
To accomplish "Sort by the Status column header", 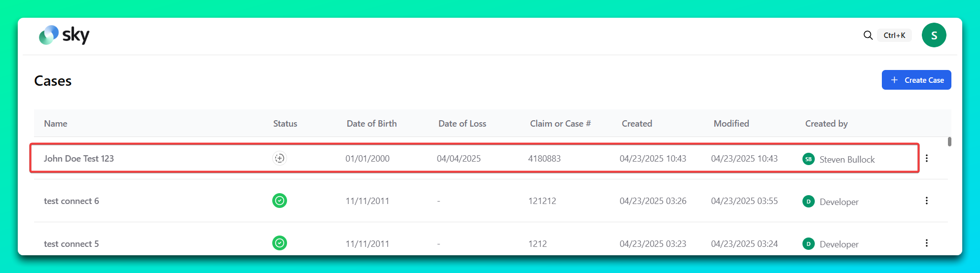I will [285, 124].
